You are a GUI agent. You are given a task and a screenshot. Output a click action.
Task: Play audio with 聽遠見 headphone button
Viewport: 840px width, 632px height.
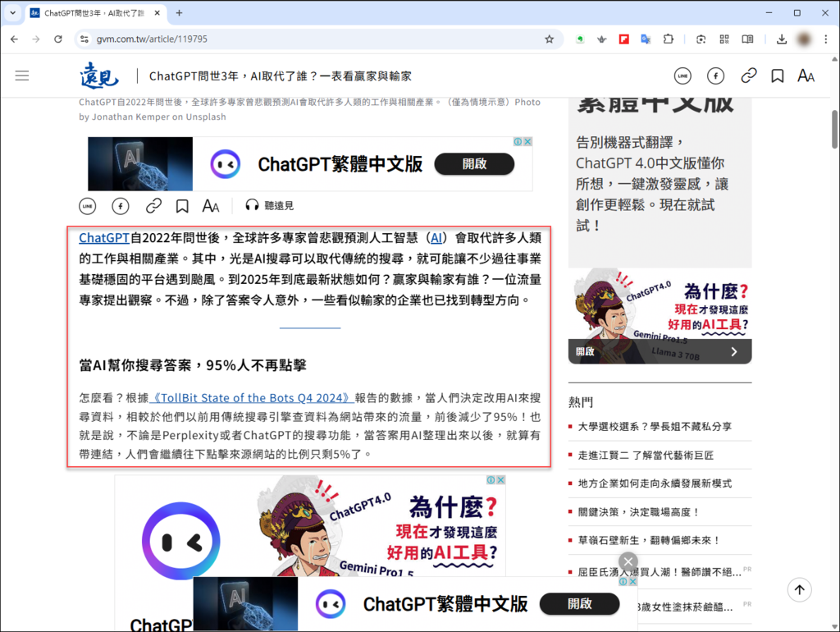[269, 205]
